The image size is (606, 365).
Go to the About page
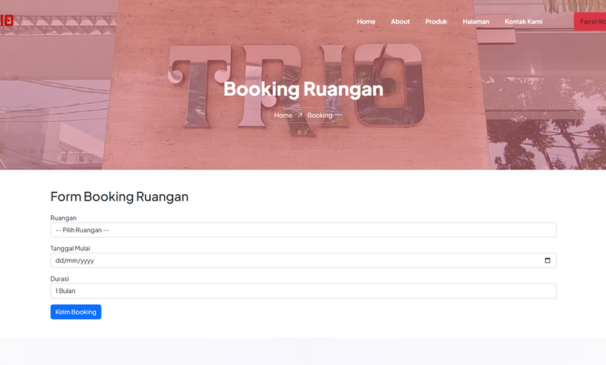400,22
